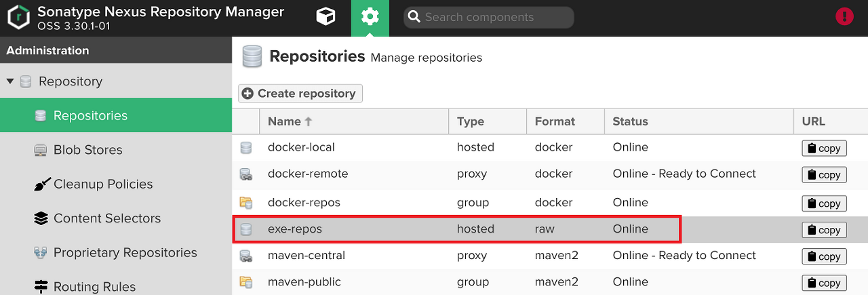The image size is (868, 295).
Task: Click the Cleanup Policies broom icon
Action: (42, 184)
